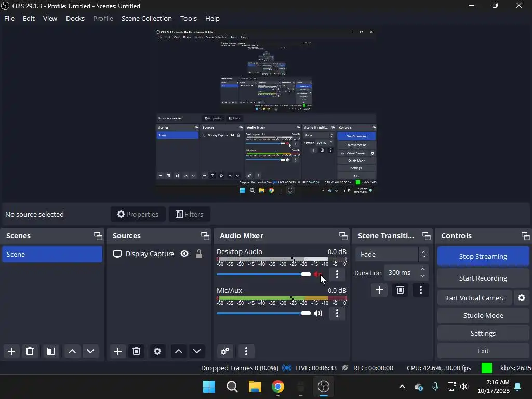Screen dimensions: 532x399
Task: Pop out the Scenes dock
Action: point(98,236)
